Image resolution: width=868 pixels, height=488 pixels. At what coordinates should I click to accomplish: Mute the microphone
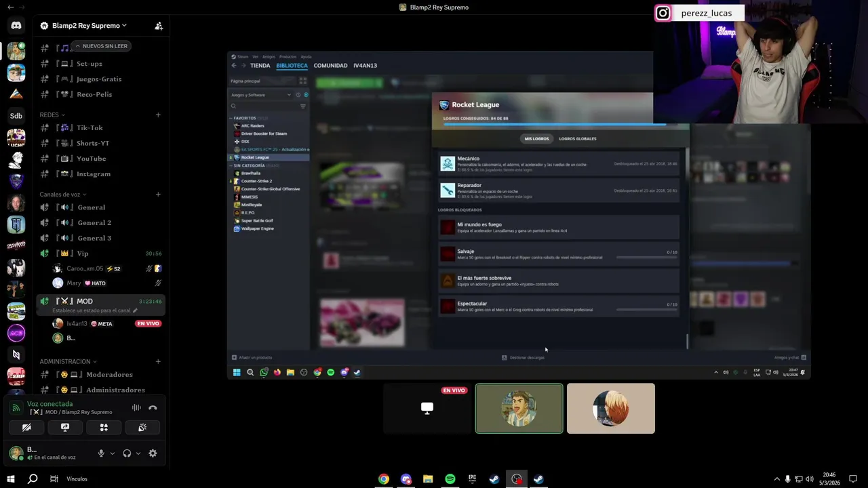click(101, 453)
